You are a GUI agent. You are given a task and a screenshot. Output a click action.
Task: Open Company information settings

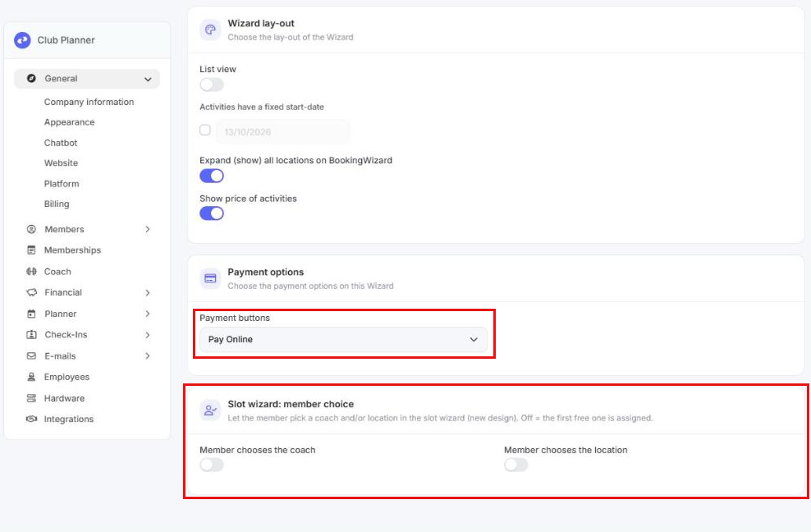click(x=89, y=102)
